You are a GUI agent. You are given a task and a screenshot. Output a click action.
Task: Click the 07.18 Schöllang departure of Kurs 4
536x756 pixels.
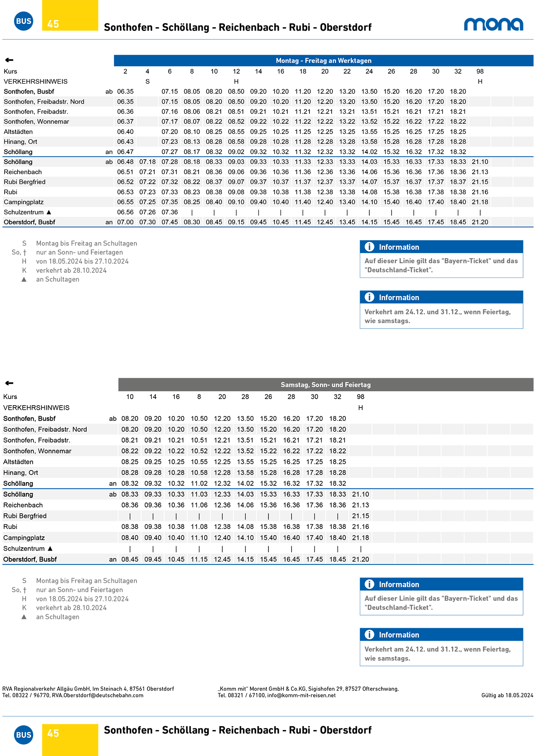pyautogui.click(x=147, y=162)
